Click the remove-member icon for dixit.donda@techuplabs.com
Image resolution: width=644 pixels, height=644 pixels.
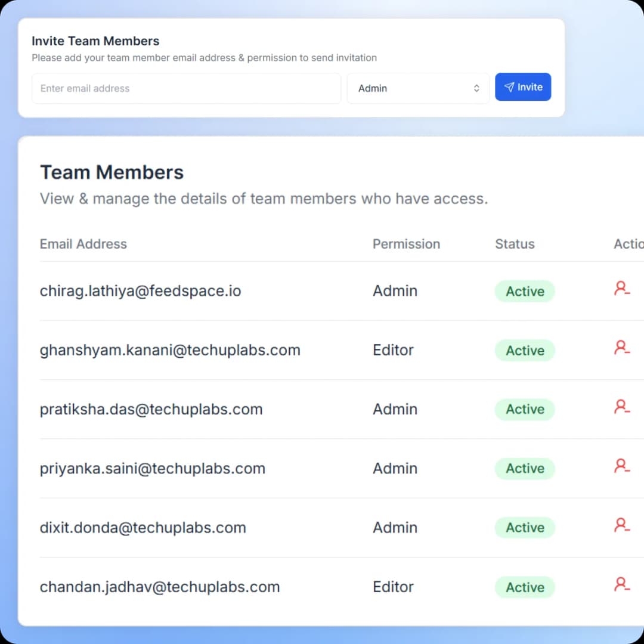621,525
